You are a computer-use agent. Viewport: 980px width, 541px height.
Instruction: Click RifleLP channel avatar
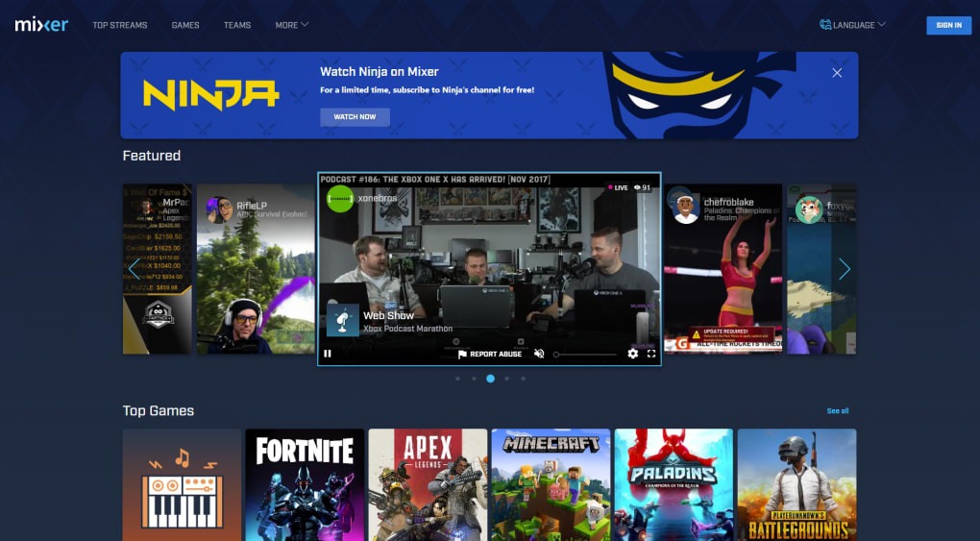pos(219,210)
